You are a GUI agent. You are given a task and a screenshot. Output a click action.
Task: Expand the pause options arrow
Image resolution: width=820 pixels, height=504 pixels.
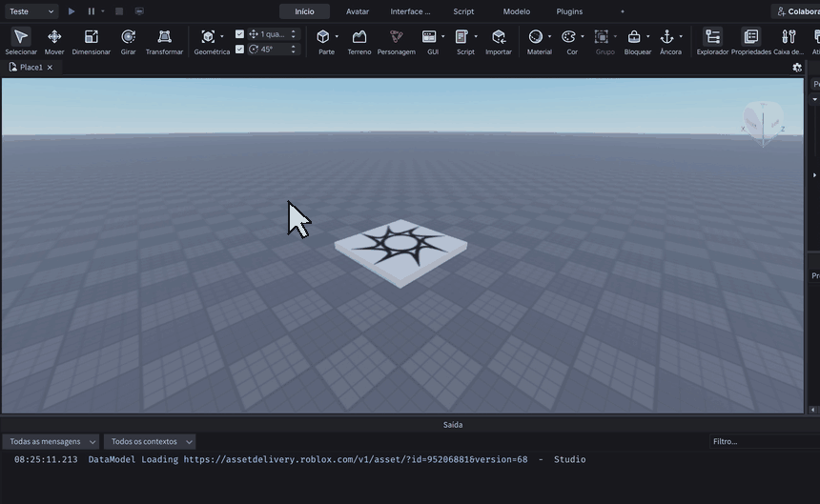click(x=103, y=11)
